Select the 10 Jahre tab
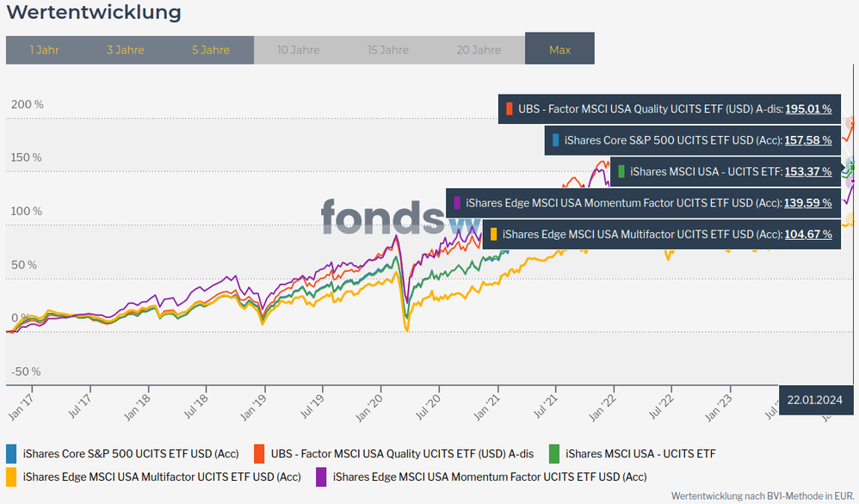This screenshot has height=504, width=859. [298, 50]
